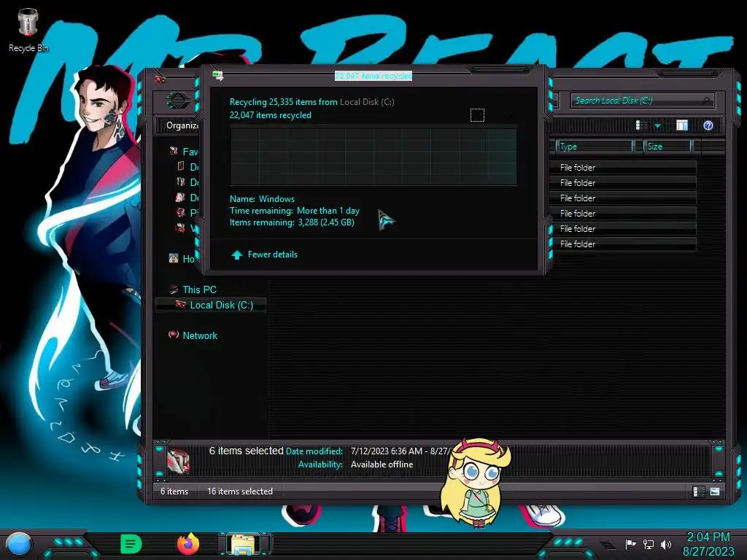This screenshot has width=747, height=560.
Task: Click the Action Center flag tray icon
Action: coord(630,544)
